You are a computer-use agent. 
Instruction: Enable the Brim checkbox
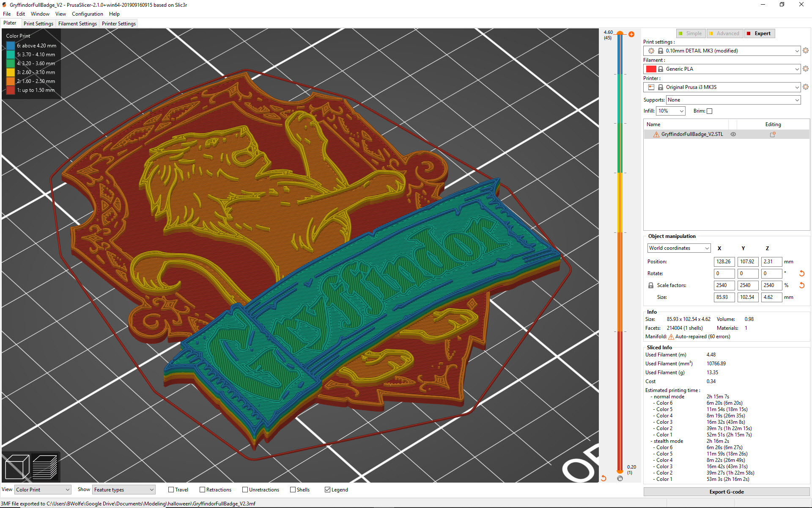tap(710, 111)
